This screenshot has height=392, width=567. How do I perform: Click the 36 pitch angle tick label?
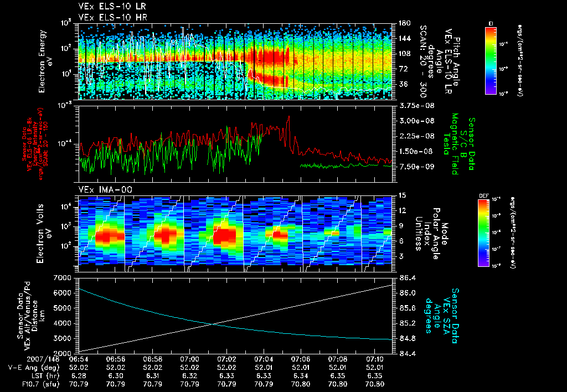click(x=403, y=84)
